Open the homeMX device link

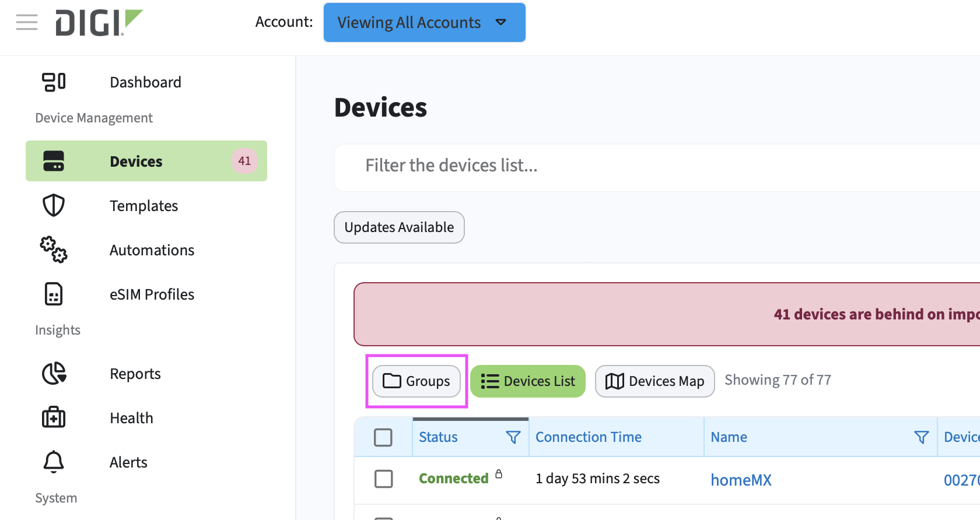pyautogui.click(x=741, y=480)
